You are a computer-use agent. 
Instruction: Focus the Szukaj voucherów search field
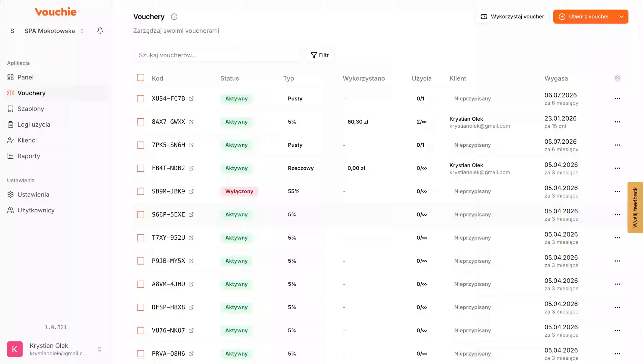tap(217, 55)
